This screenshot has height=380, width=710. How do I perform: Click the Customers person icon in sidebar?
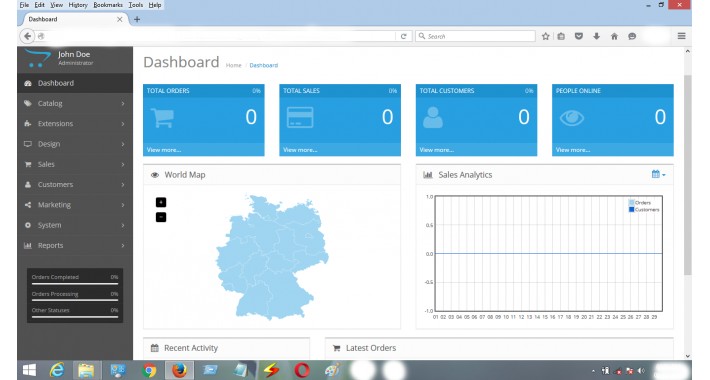click(28, 184)
